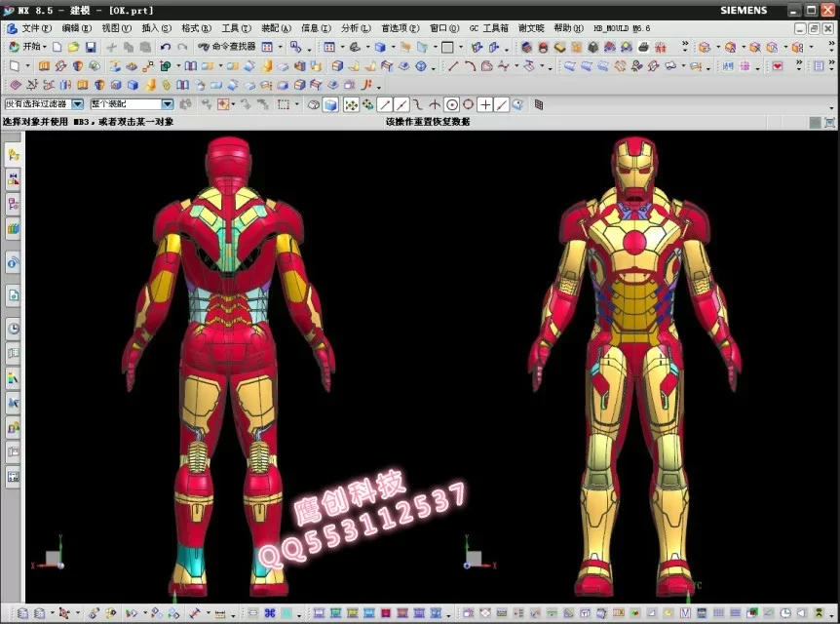Toggle the arc center snap point
Viewport: 840px width, 624px height.
click(452, 104)
